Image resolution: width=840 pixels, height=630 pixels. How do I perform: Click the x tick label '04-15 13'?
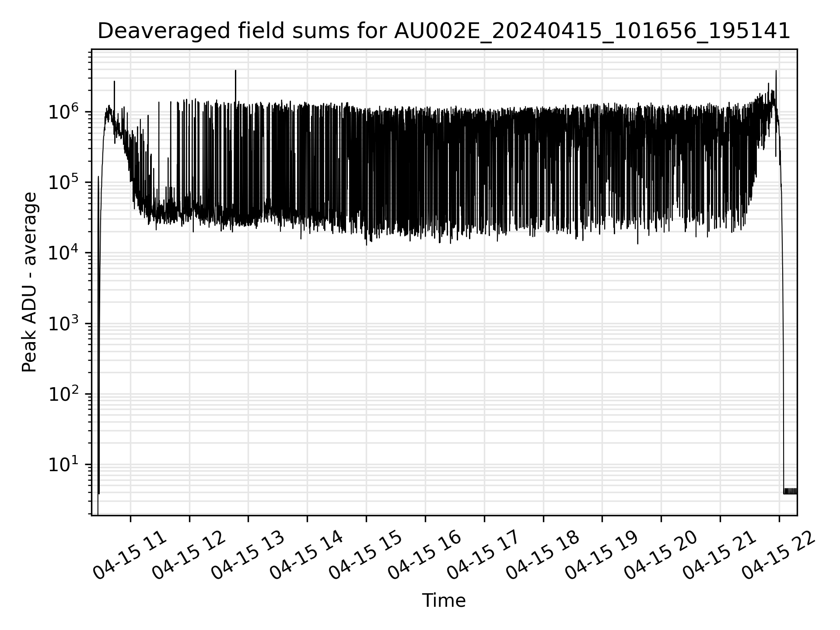[248, 556]
